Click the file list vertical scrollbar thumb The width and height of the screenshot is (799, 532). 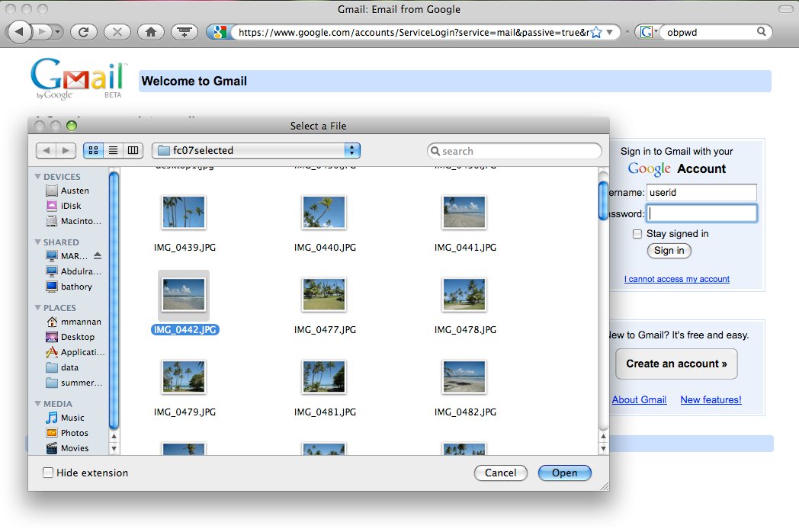click(603, 200)
